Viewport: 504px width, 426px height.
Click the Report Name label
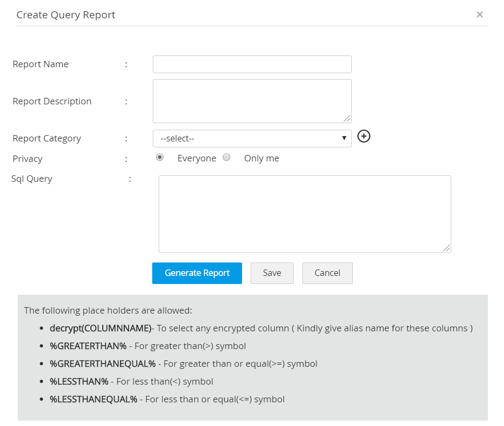click(x=41, y=64)
